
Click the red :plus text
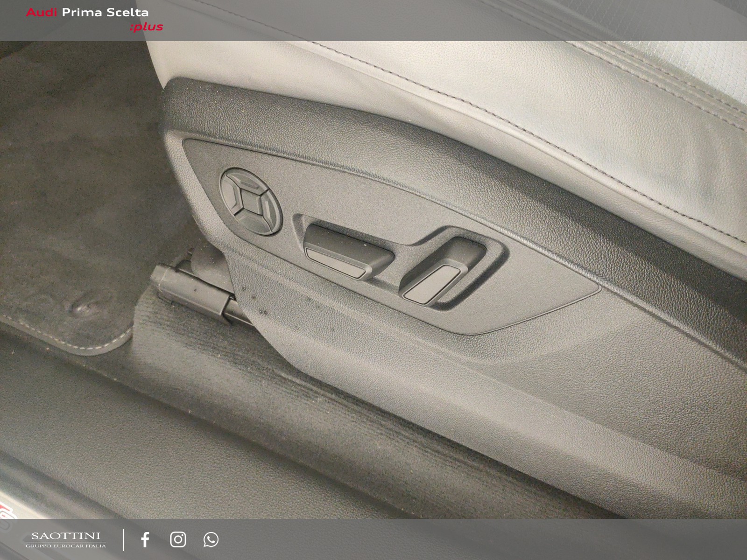(147, 27)
